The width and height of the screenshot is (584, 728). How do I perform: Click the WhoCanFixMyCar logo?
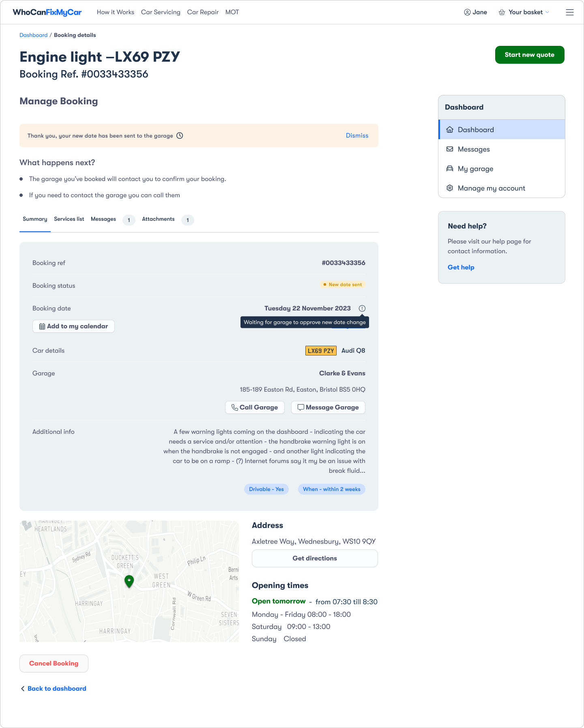(x=47, y=12)
